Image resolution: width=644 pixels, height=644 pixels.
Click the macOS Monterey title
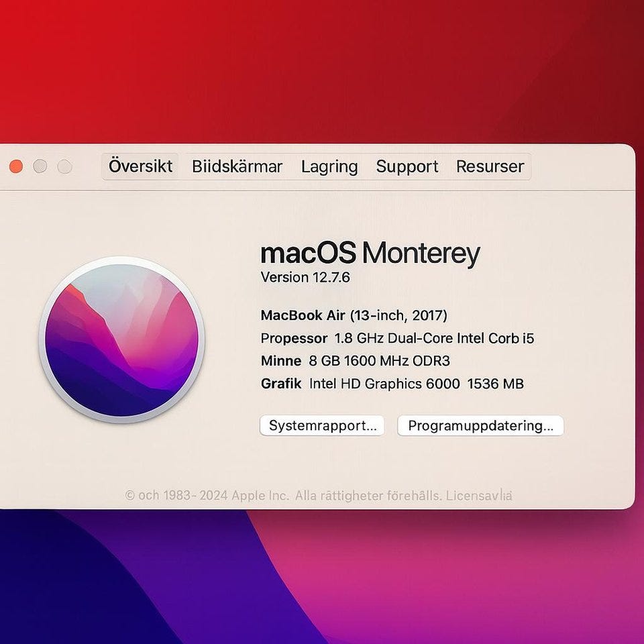370,254
